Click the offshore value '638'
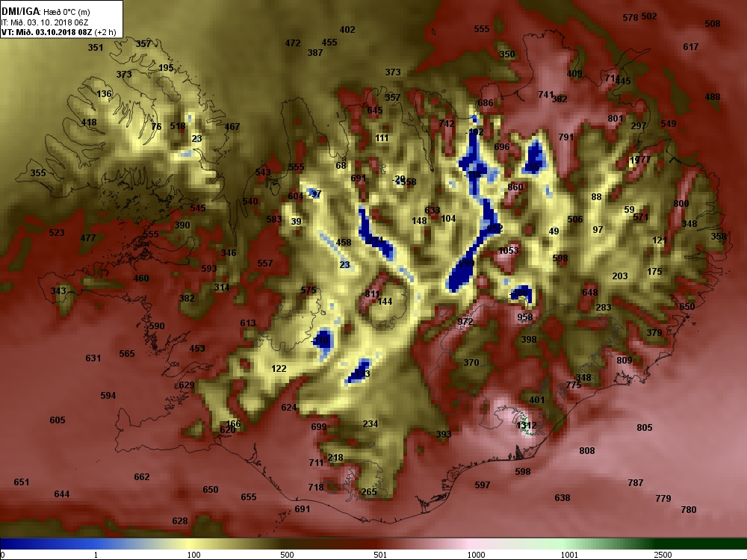This screenshot has height=560, width=747. [562, 497]
